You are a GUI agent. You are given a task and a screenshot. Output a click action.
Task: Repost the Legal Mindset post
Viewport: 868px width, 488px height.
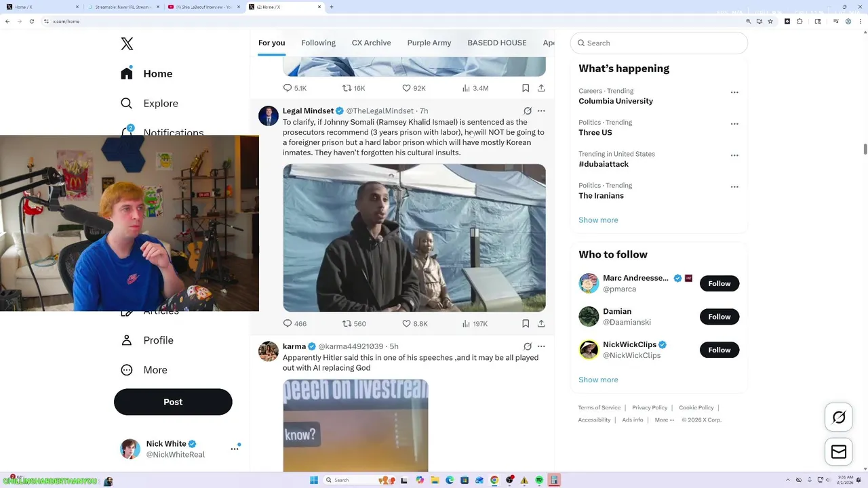point(354,324)
